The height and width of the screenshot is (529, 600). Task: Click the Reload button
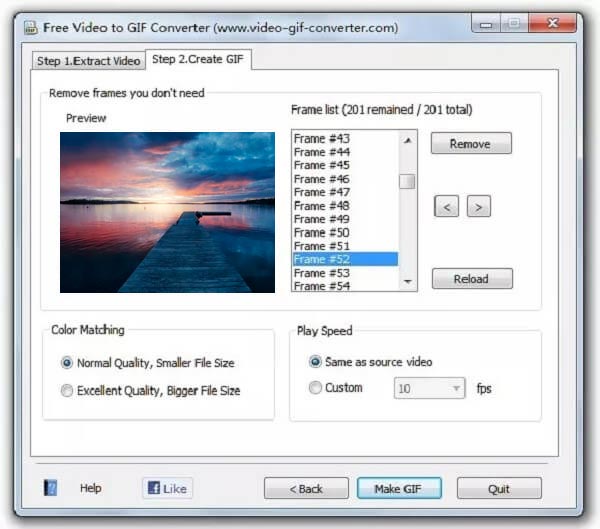[472, 278]
